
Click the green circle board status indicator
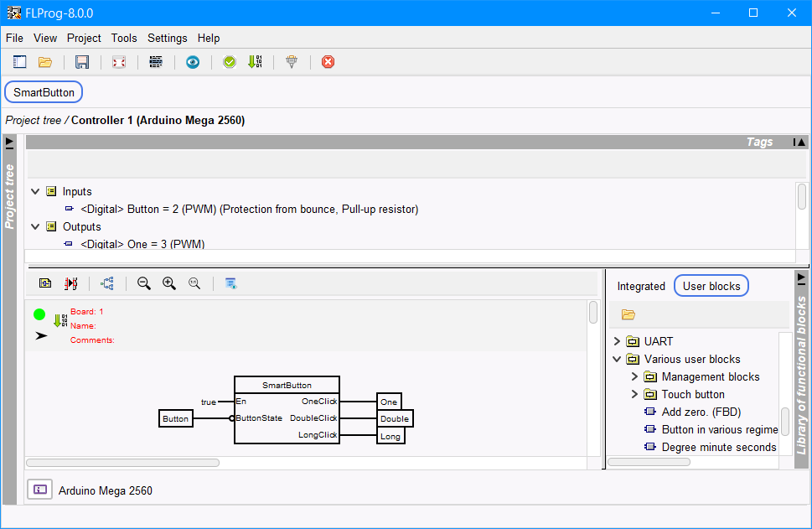(x=39, y=314)
